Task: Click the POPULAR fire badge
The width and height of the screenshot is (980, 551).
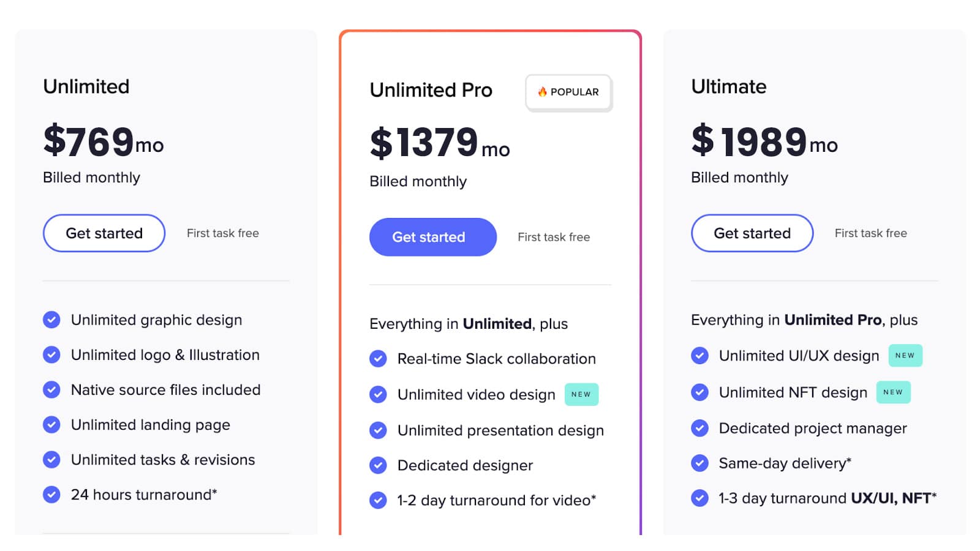Action: [568, 92]
